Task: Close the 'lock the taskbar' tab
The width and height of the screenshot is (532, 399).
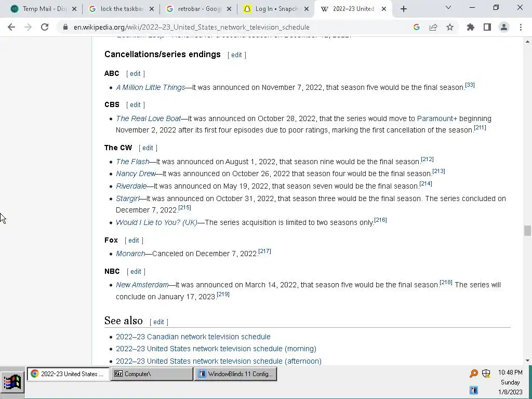Action: [152, 9]
